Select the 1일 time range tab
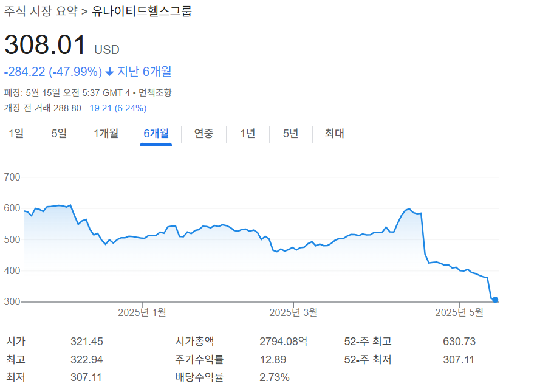The image size is (537, 392). point(16,134)
